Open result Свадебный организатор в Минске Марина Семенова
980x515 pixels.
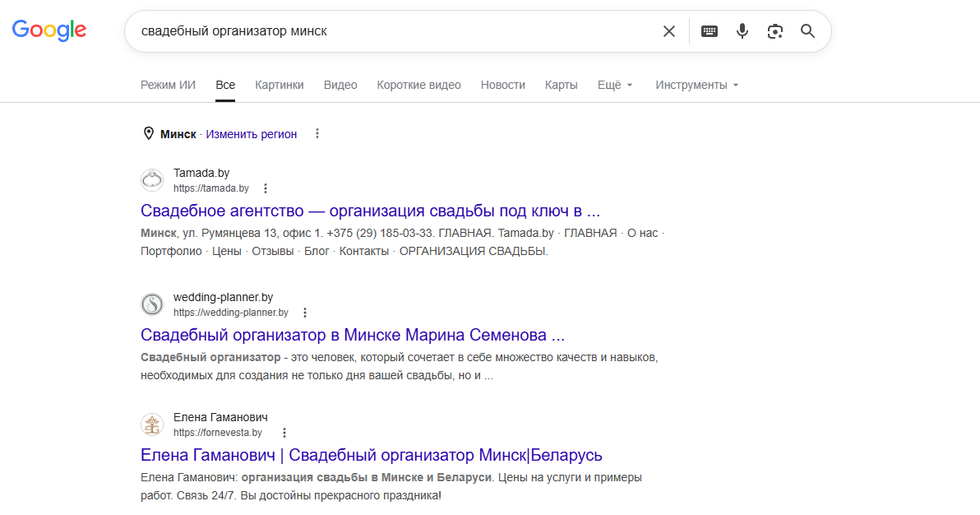tap(353, 335)
